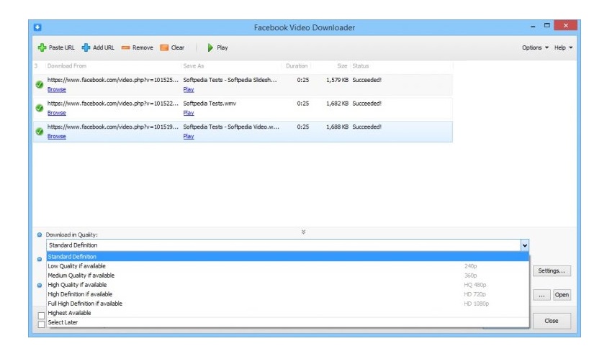
Task: Toggle the lower checkbox at bottom left
Action: tap(42, 324)
